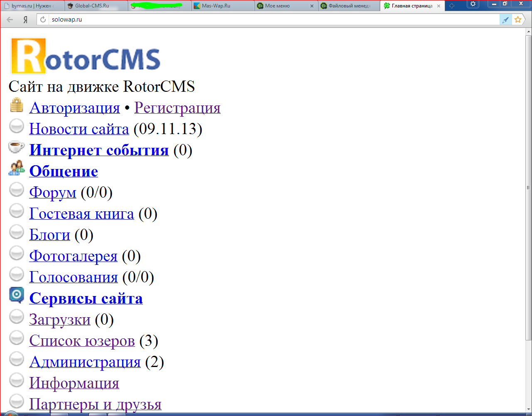Close the Мое меню tab
This screenshot has width=532, height=416.
(312, 6)
